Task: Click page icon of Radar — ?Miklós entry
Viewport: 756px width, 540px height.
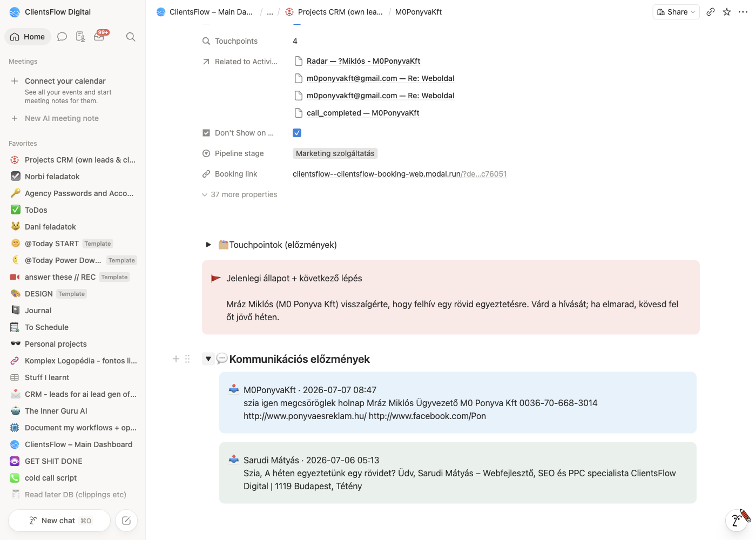Action: pos(299,61)
